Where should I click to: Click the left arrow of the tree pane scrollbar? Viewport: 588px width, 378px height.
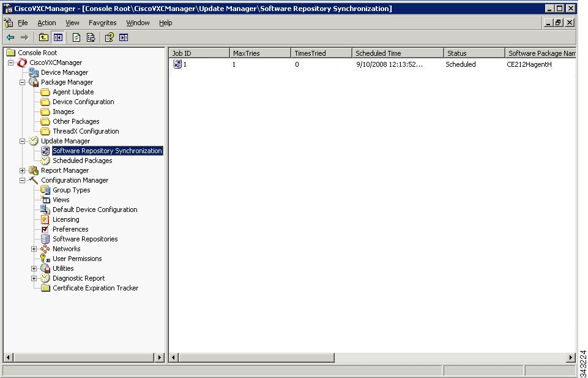pos(8,358)
